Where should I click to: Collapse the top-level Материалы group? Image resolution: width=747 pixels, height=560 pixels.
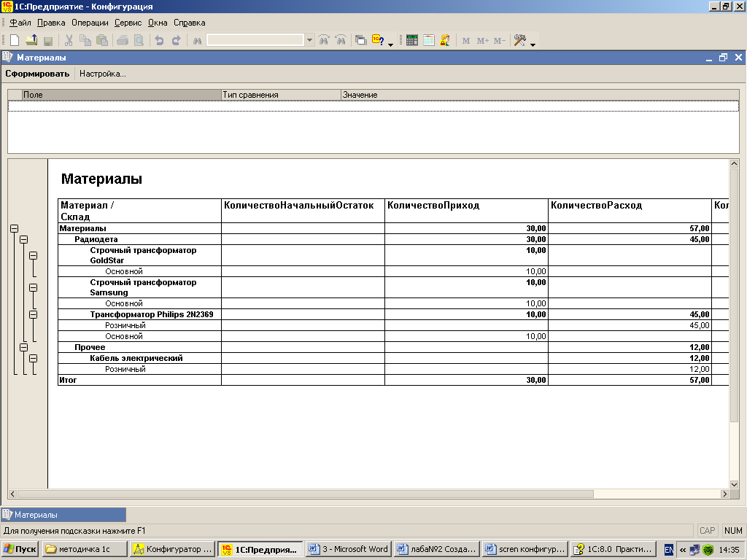[14, 229]
